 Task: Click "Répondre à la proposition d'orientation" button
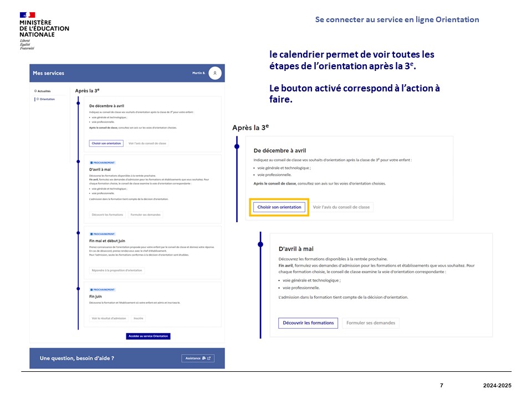pos(117,270)
